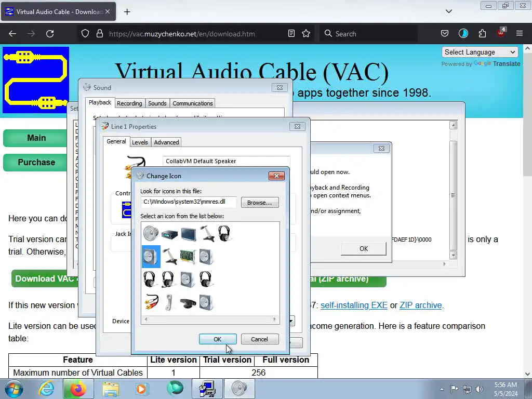The image size is (532, 399).
Task: Click Cancel in the Change Icon dialog
Action: coord(260,339)
